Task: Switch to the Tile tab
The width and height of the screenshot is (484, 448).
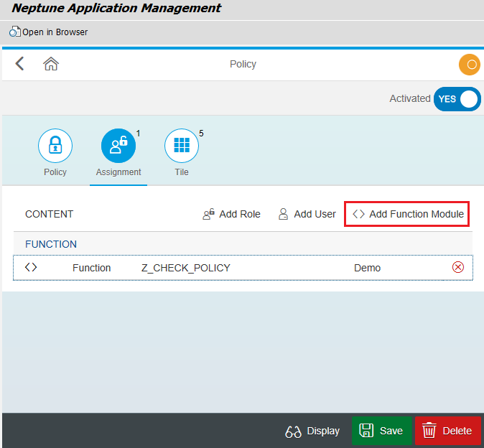Action: [x=182, y=153]
